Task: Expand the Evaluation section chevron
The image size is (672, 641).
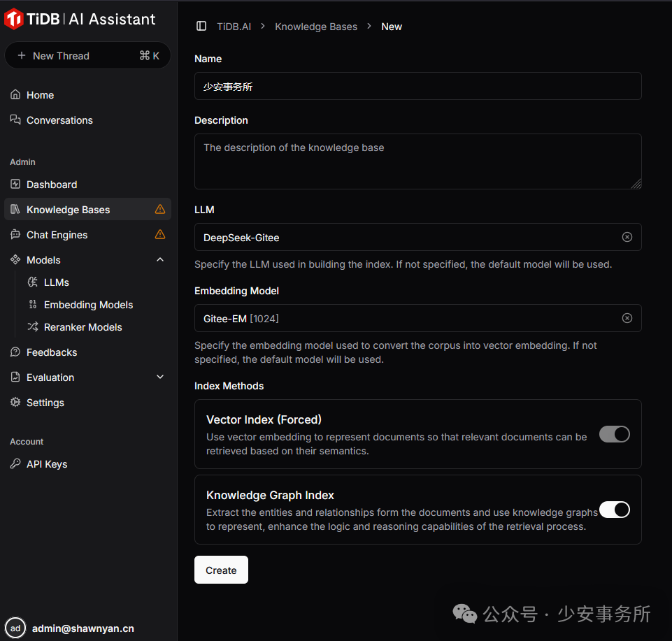Action: pos(160,377)
